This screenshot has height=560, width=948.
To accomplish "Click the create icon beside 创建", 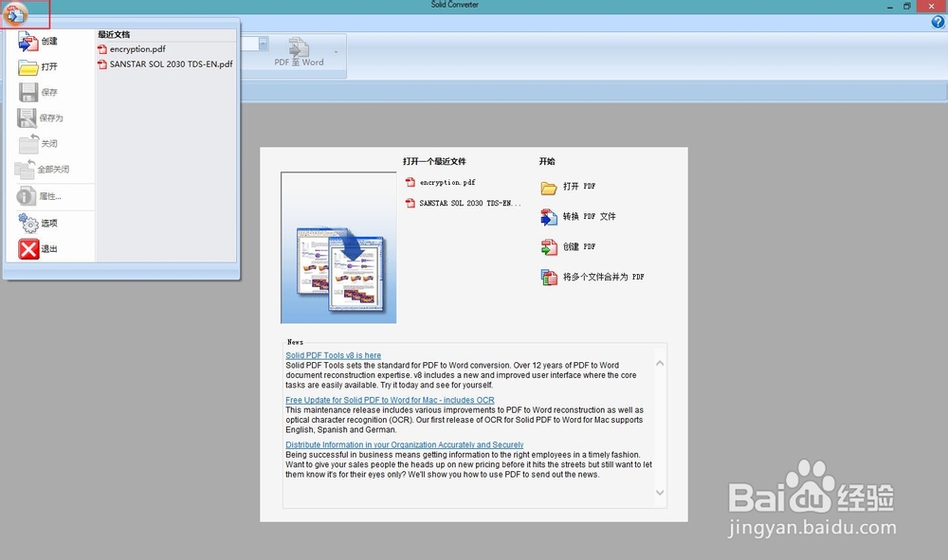I will (27, 41).
